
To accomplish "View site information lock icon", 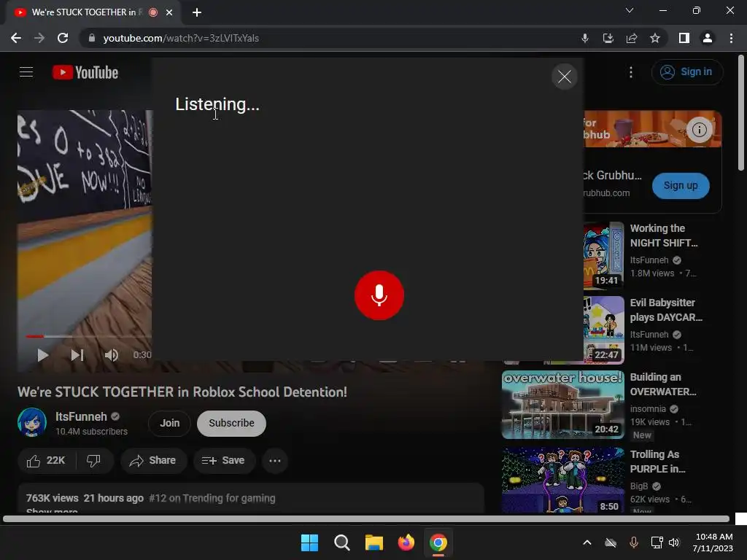I will (91, 38).
